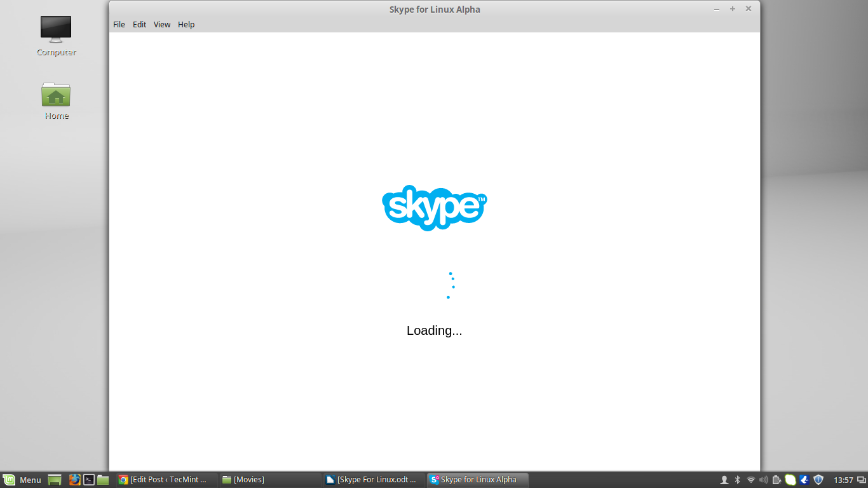Open the Help menu in Skype

point(186,25)
